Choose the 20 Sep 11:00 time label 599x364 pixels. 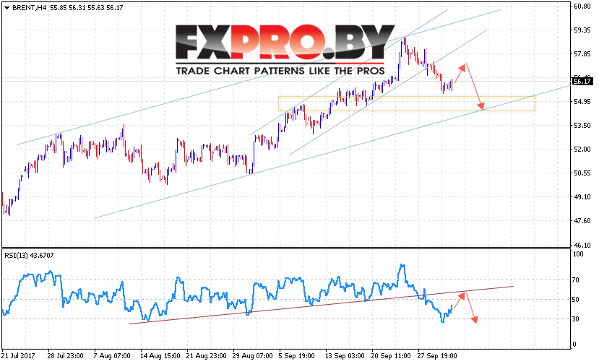point(391,356)
